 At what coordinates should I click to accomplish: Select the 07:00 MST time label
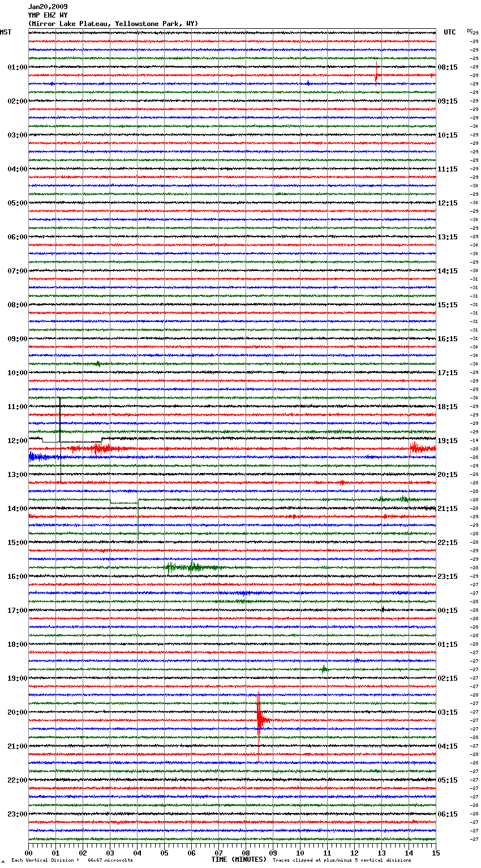18,271
